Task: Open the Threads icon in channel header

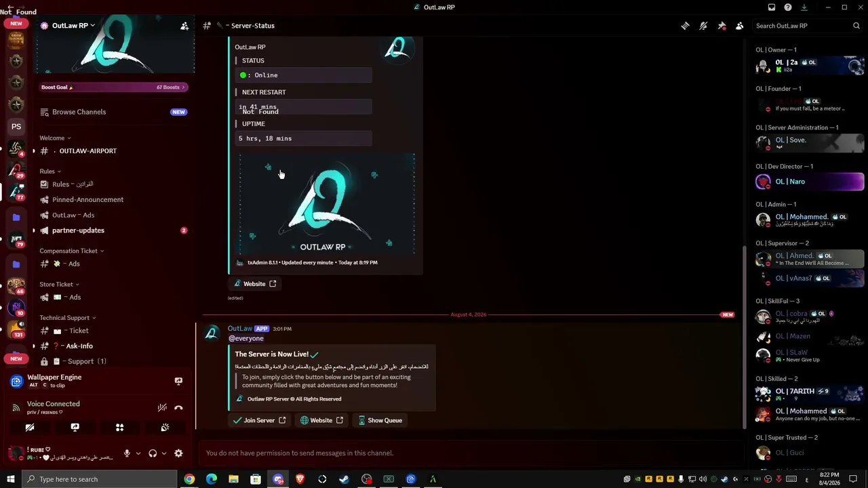Action: (x=685, y=26)
